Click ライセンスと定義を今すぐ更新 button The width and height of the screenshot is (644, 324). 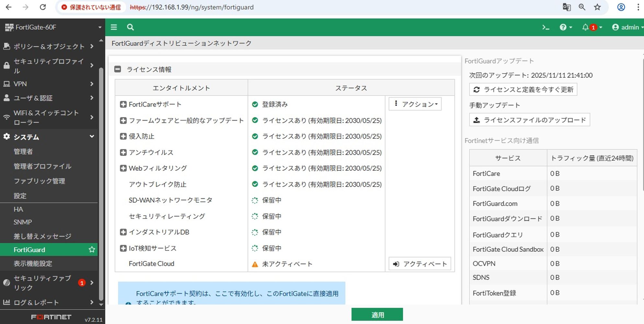(x=523, y=89)
